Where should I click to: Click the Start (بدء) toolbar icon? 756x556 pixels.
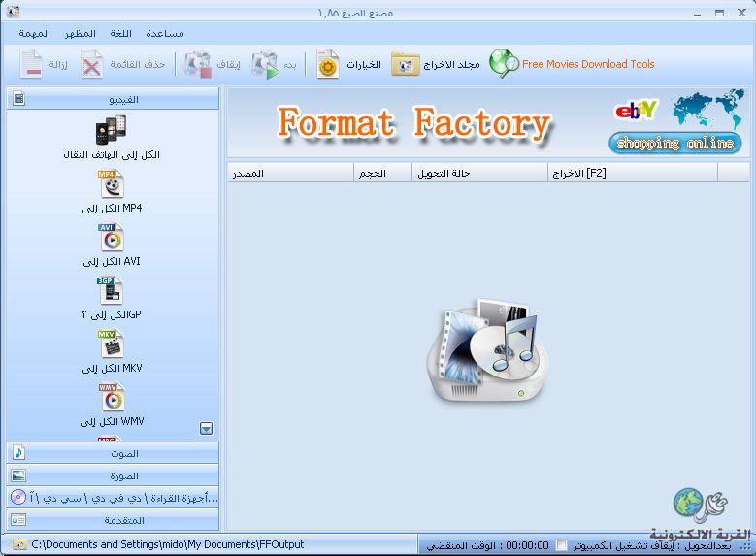[x=264, y=64]
